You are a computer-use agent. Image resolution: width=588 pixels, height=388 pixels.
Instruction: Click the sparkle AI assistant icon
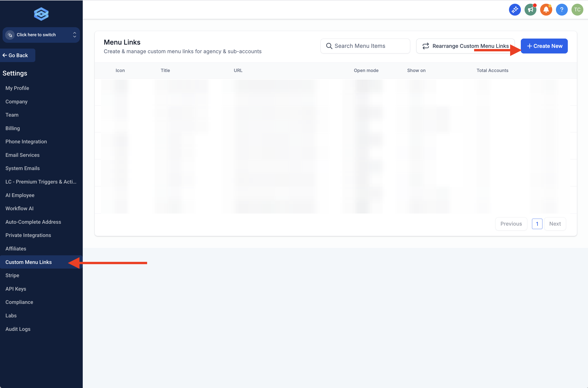coord(515,10)
